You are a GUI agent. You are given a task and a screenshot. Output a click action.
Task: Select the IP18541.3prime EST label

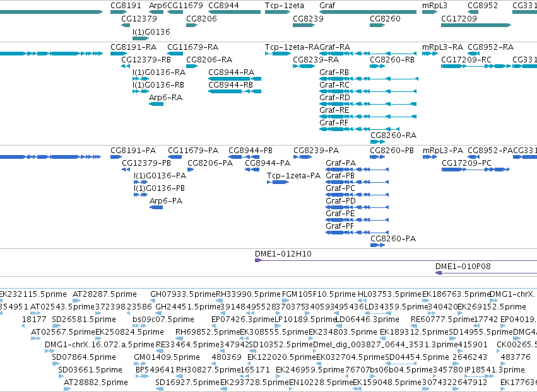(x=494, y=370)
